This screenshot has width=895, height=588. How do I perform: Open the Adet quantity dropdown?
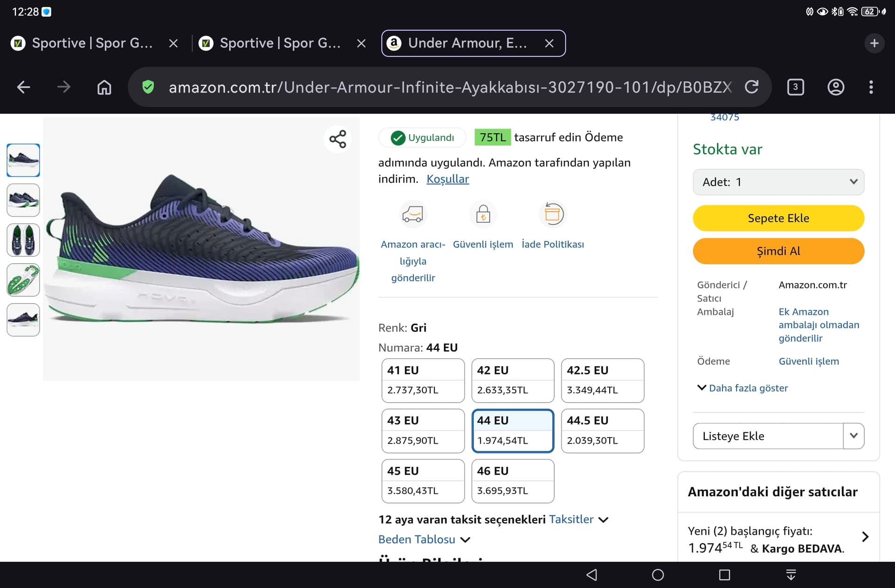tap(778, 182)
